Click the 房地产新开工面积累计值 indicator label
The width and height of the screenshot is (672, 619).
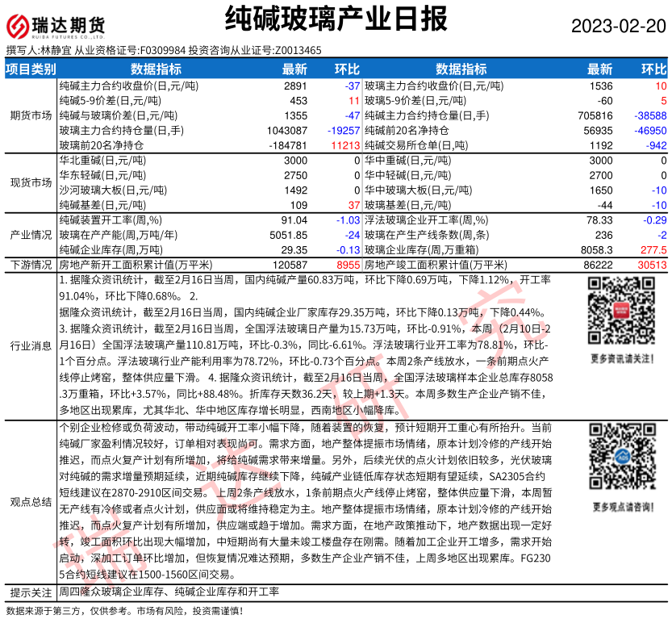pyautogui.click(x=136, y=265)
